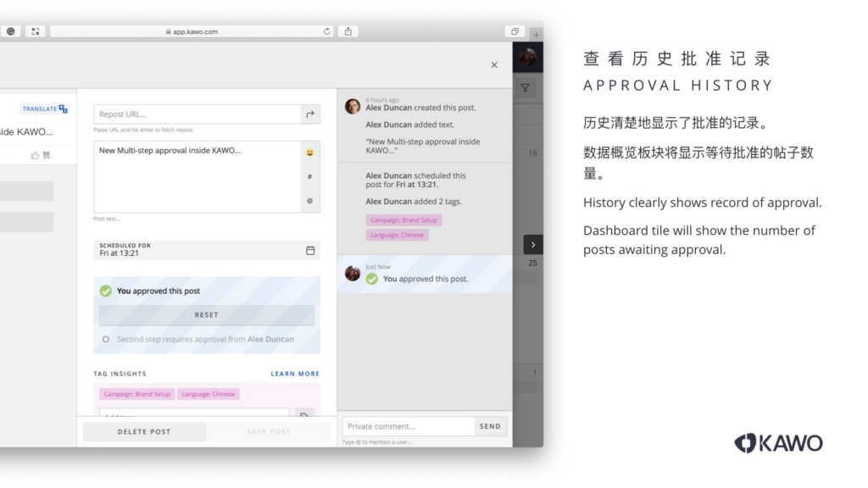Click the DELETE POST button
868x488 pixels.
(x=144, y=431)
